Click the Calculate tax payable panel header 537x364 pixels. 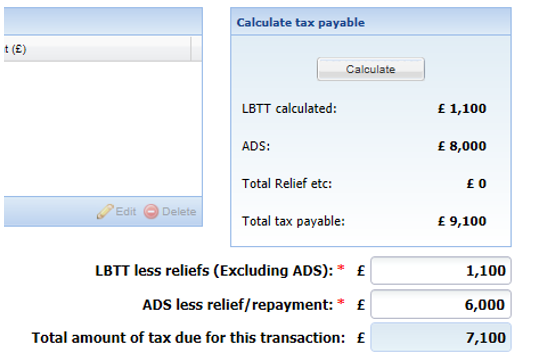[x=371, y=22]
